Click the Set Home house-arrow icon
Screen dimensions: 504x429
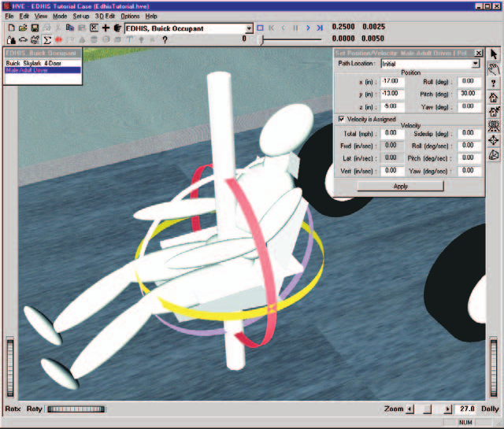pyautogui.click(x=494, y=112)
